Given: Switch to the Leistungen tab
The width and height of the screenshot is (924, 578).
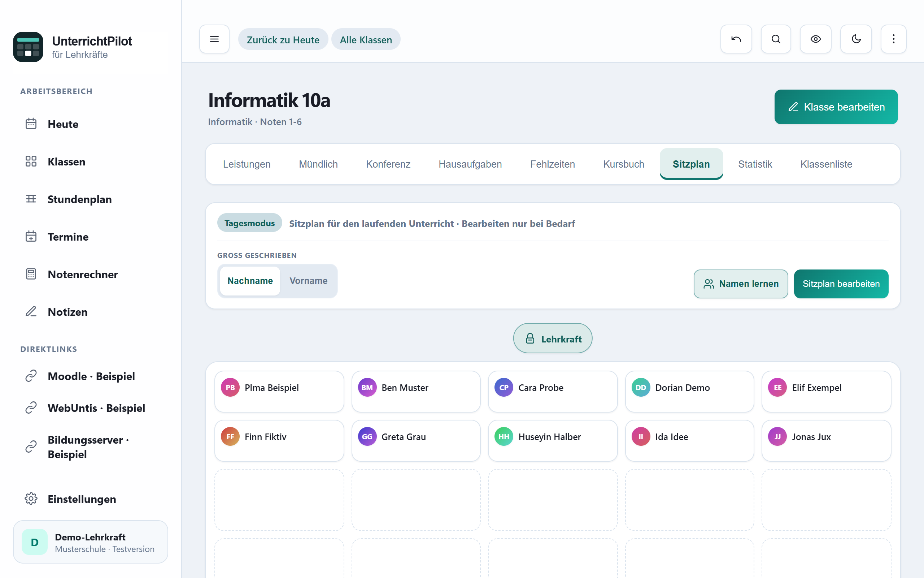Looking at the screenshot, I should pyautogui.click(x=247, y=164).
